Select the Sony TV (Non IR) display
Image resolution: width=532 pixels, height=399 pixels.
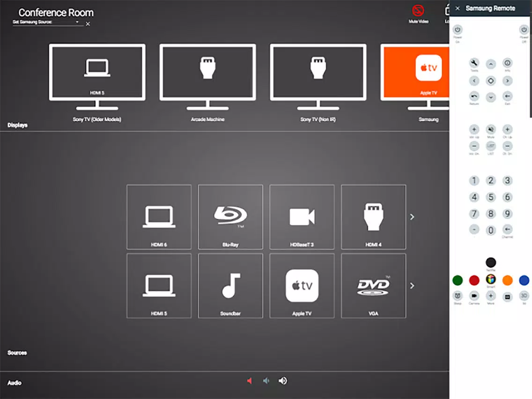(318, 77)
